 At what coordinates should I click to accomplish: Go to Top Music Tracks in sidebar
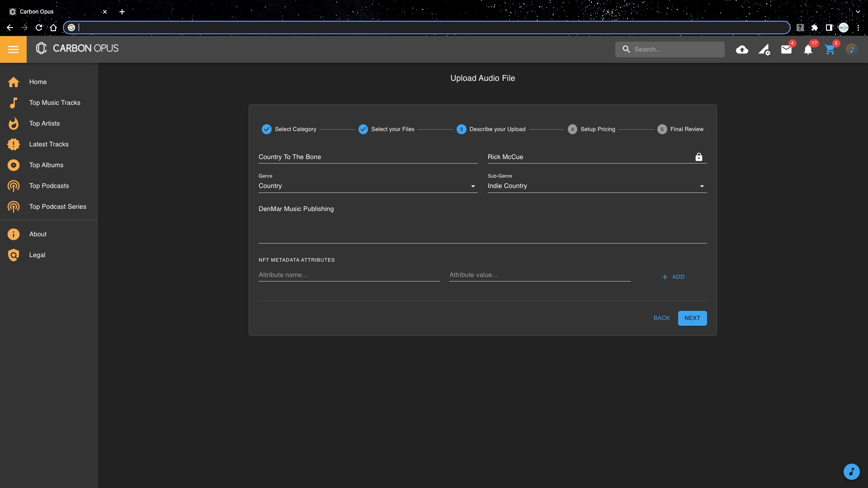tap(54, 103)
